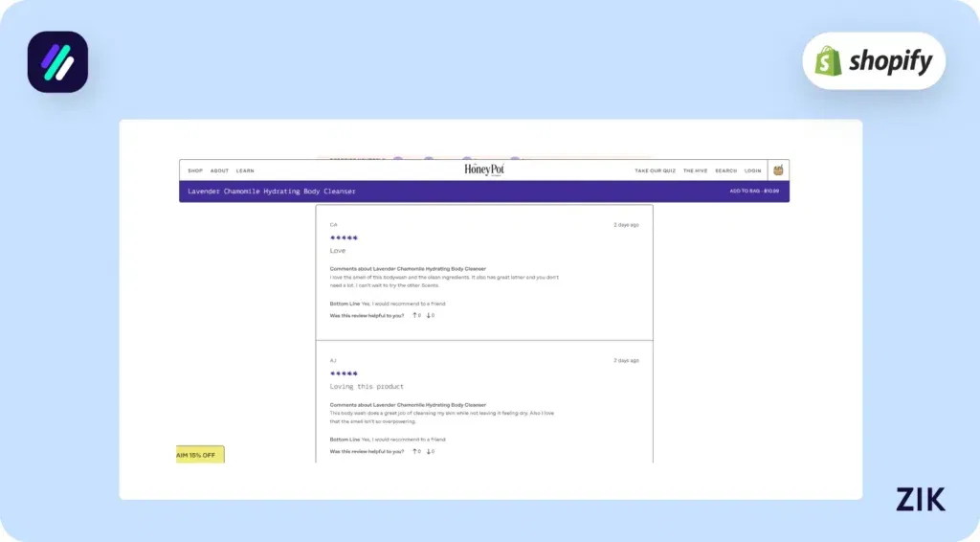Downvote the review by AJ
980x542 pixels.
pos(430,451)
